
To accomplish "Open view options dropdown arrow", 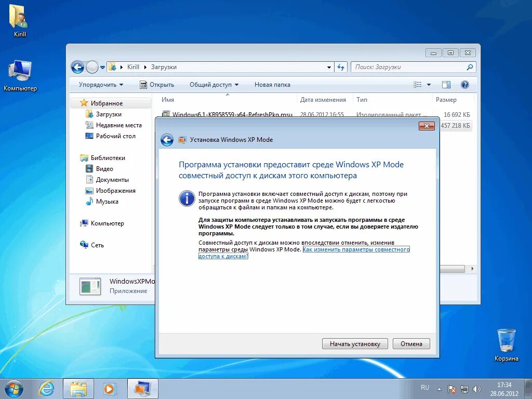I will (x=429, y=85).
